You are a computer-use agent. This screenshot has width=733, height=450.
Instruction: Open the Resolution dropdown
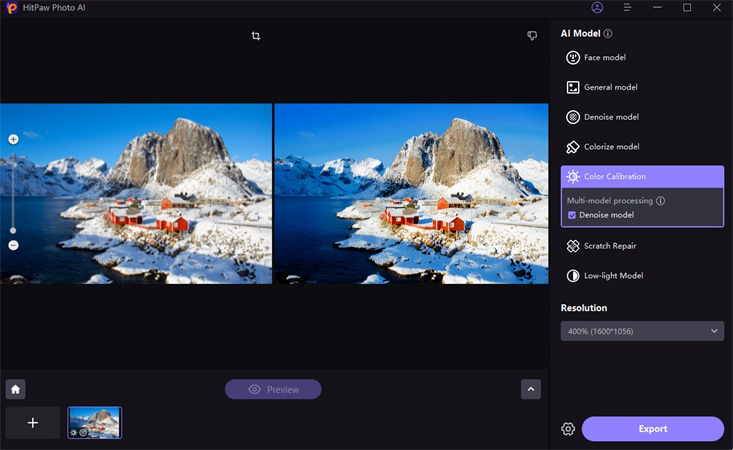pos(642,331)
